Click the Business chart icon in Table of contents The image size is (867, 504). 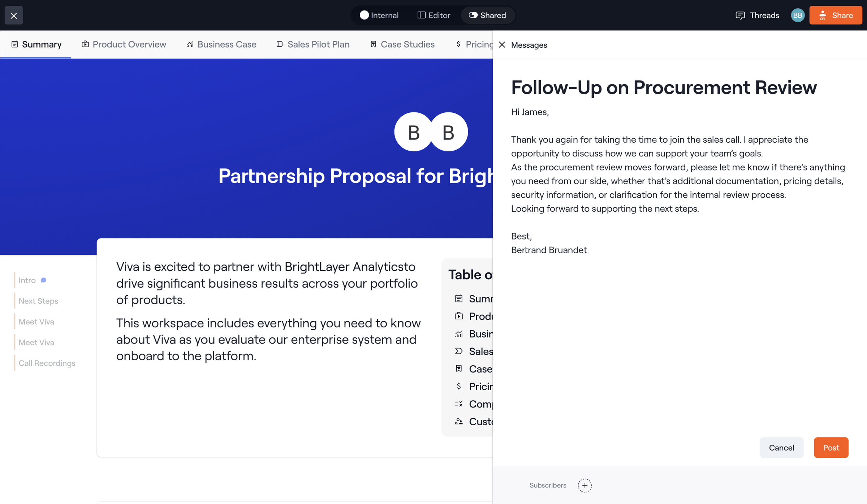point(458,333)
